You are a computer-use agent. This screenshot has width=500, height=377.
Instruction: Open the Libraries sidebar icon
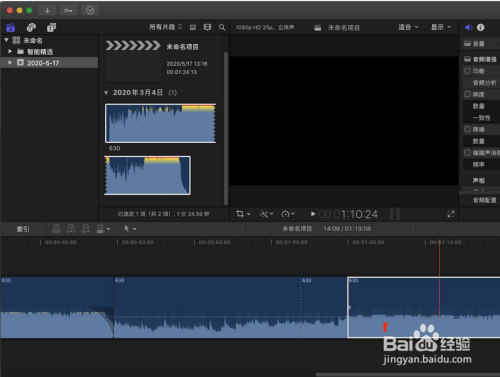pyautogui.click(x=11, y=27)
